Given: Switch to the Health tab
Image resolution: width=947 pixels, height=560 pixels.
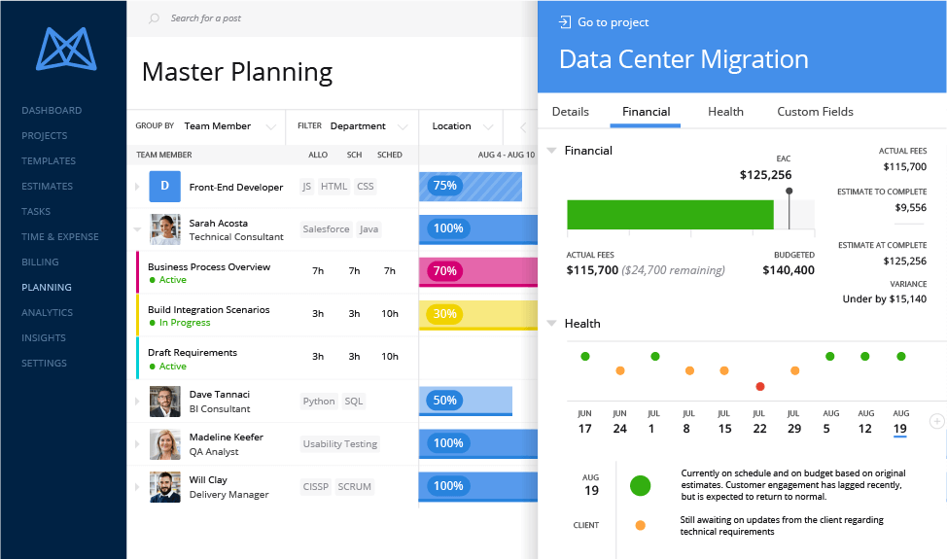Looking at the screenshot, I should point(725,112).
